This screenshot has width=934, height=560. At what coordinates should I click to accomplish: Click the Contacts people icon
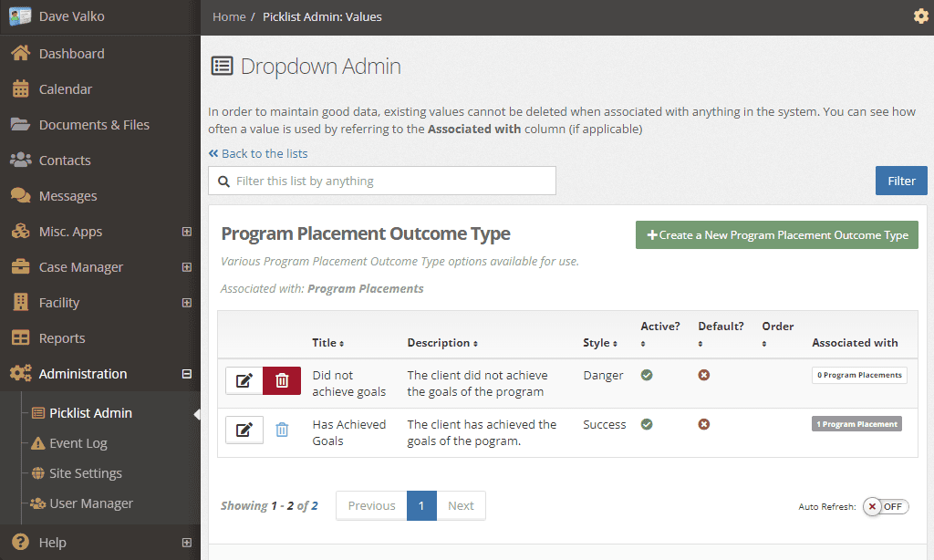pyautogui.click(x=20, y=160)
